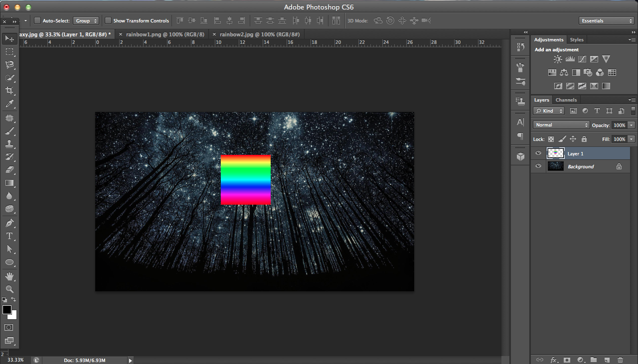Add a Levels adjustment

[570, 59]
